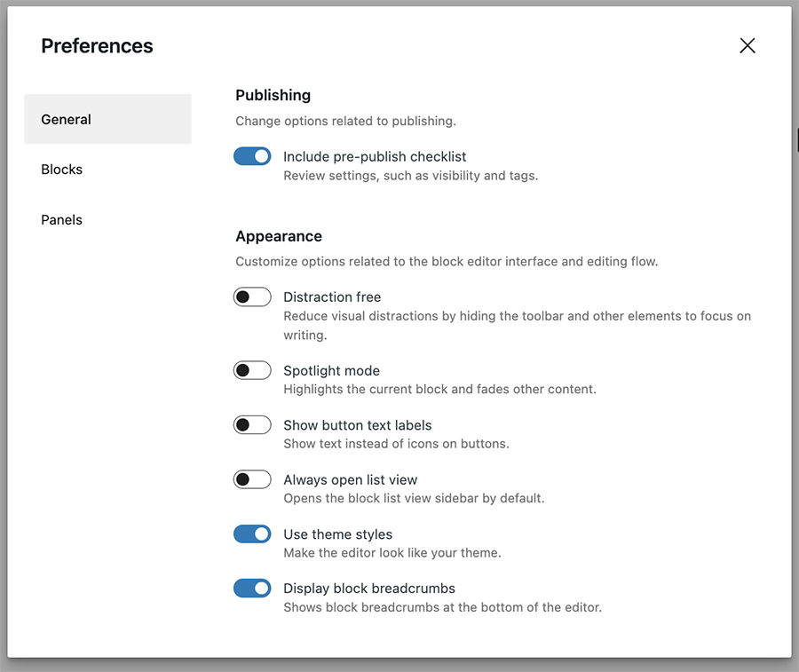Click the Include pre-publish checklist label
Viewport: 799px width, 672px height.
click(x=375, y=155)
